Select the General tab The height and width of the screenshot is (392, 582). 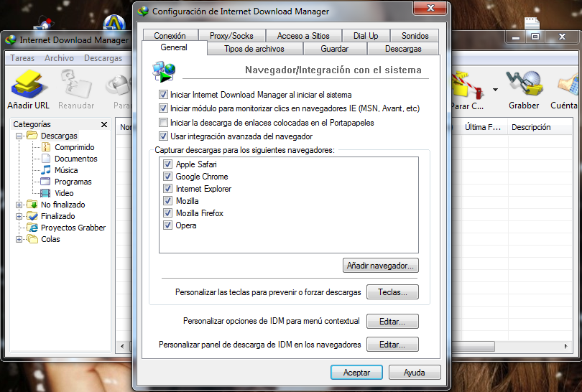(x=174, y=48)
